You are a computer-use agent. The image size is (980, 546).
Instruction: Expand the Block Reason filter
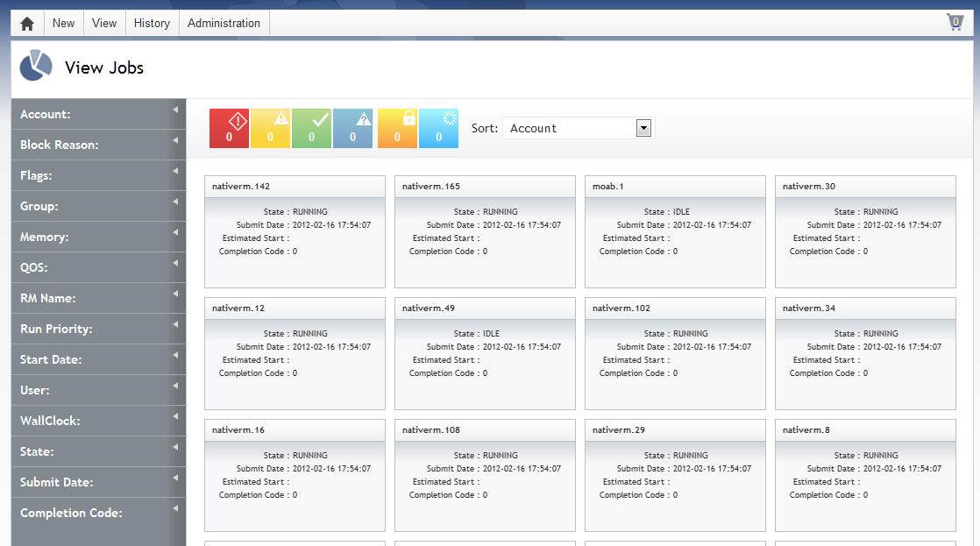(98, 145)
